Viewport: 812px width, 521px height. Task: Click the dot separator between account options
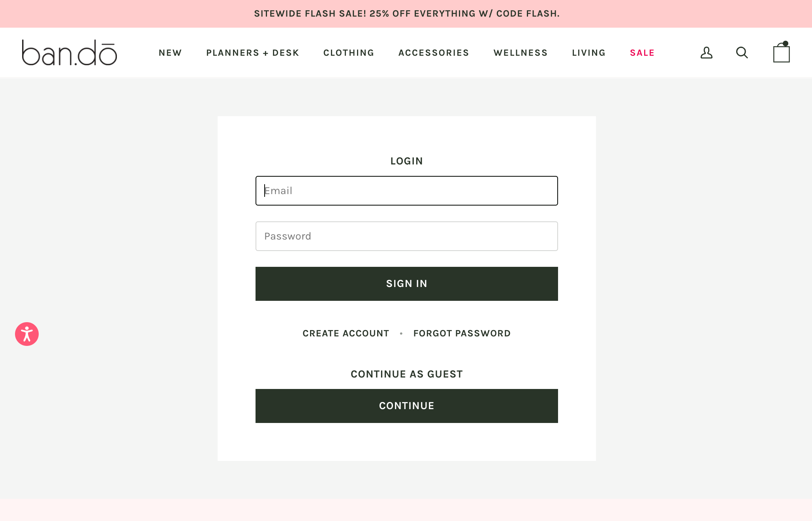click(401, 333)
